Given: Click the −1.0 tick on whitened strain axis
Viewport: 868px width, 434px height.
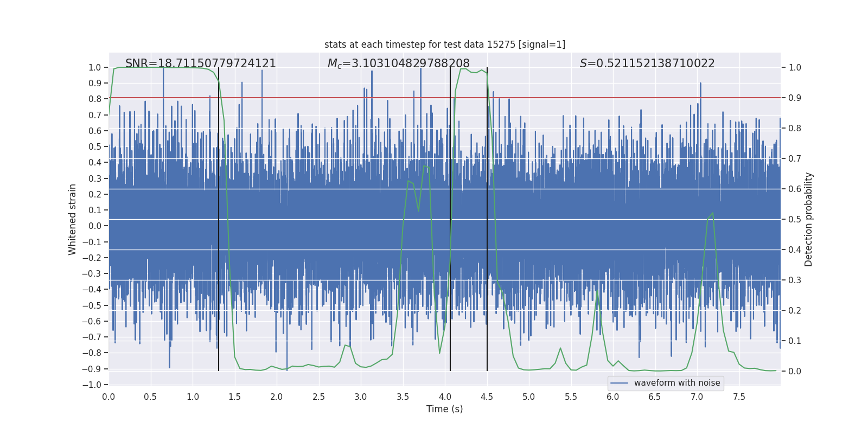Looking at the screenshot, I should pos(92,385).
